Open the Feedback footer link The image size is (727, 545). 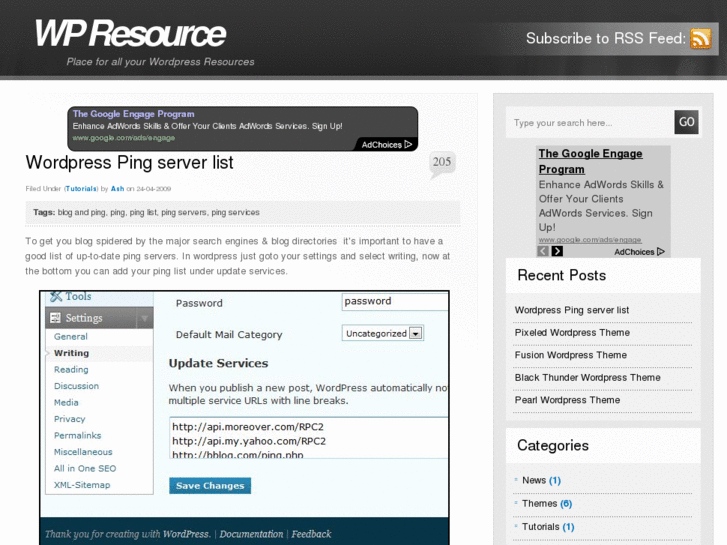click(312, 534)
